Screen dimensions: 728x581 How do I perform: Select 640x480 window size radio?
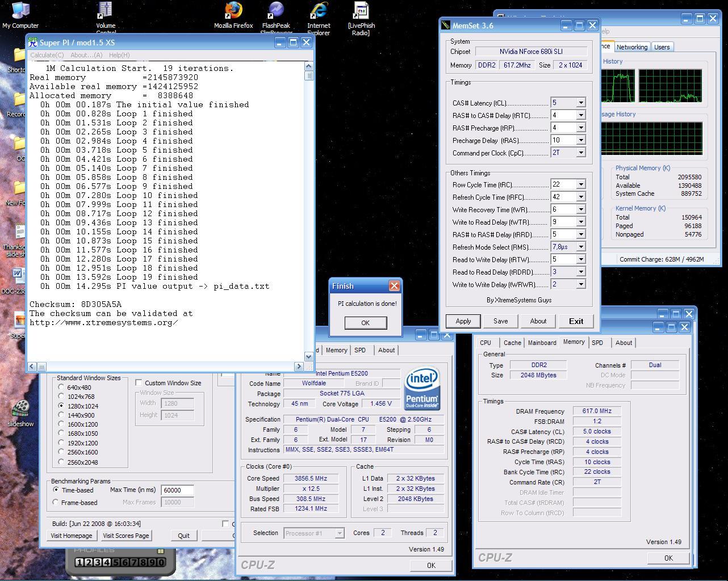tap(61, 387)
